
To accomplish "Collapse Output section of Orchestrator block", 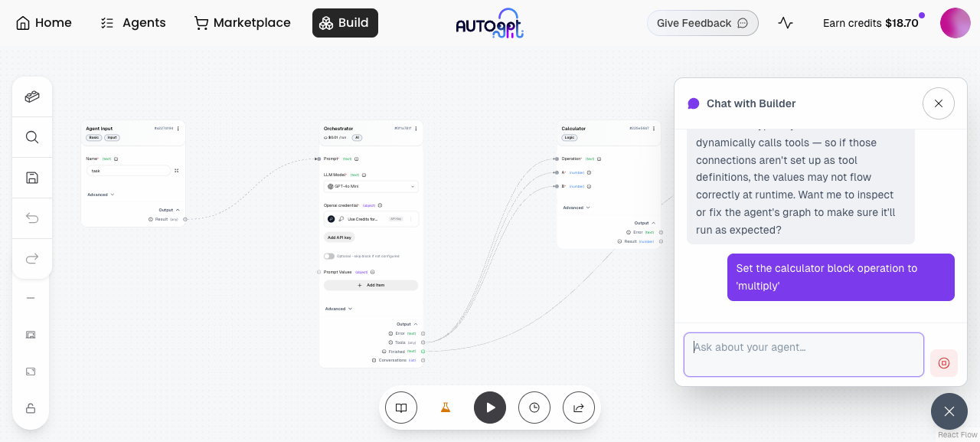I will pos(407,324).
